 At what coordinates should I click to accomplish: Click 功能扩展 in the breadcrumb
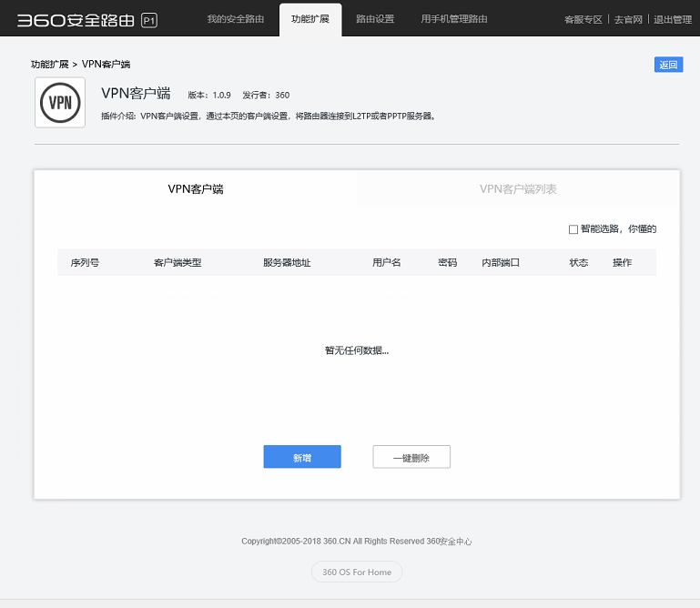[x=49, y=65]
